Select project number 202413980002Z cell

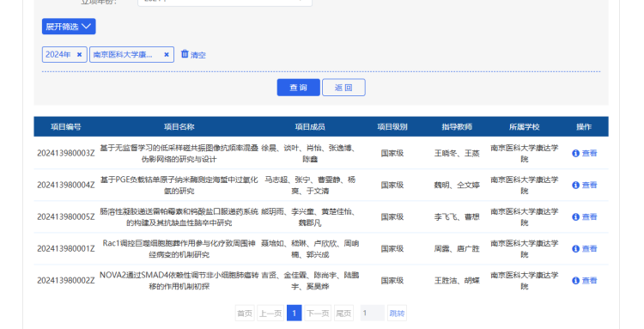tap(66, 281)
